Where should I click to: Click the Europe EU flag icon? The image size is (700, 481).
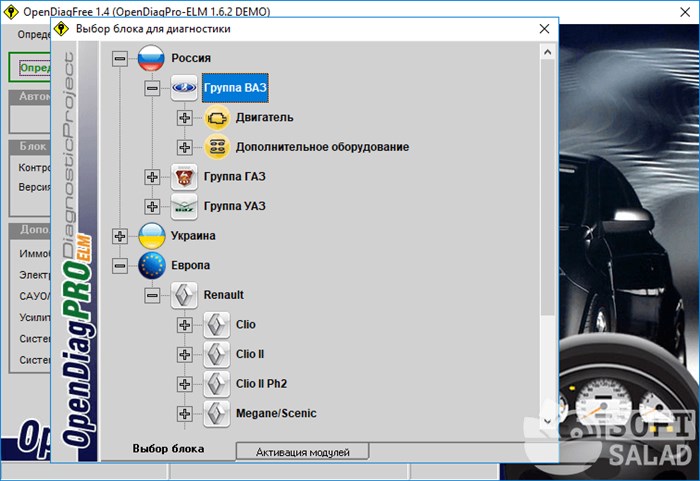coord(151,266)
